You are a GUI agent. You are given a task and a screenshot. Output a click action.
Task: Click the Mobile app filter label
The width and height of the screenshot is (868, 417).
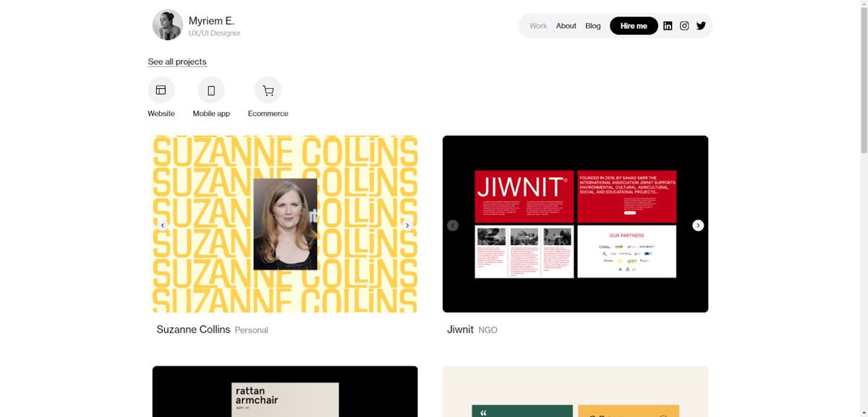(211, 113)
